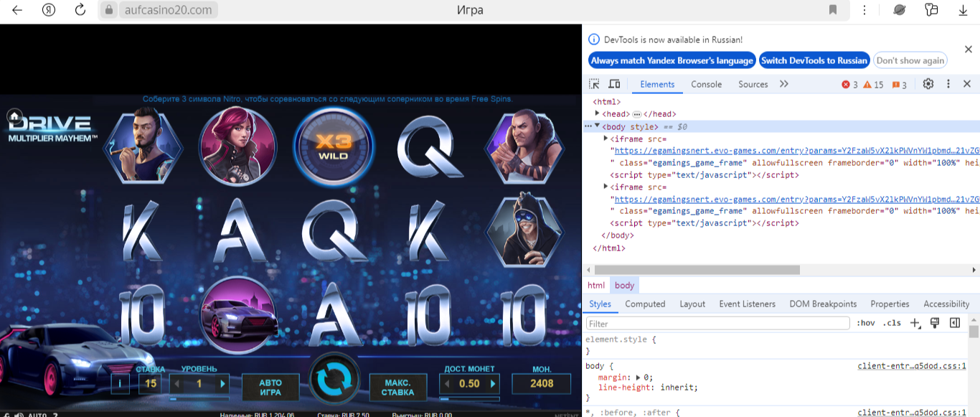Image resolution: width=980 pixels, height=417 pixels.
Task: Add new style rule with plus icon
Action: pos(915,324)
